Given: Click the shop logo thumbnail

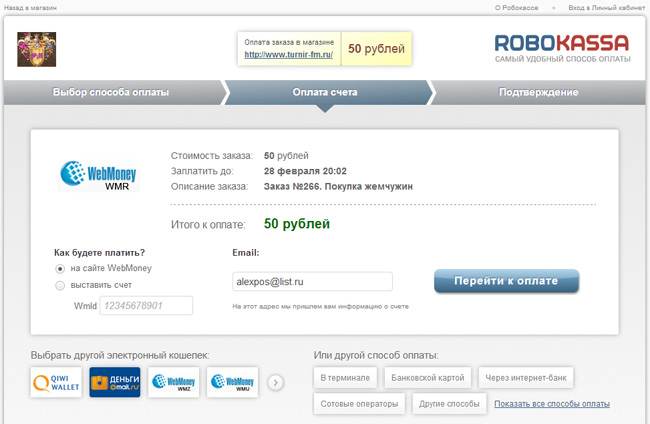Looking at the screenshot, I should (x=36, y=49).
